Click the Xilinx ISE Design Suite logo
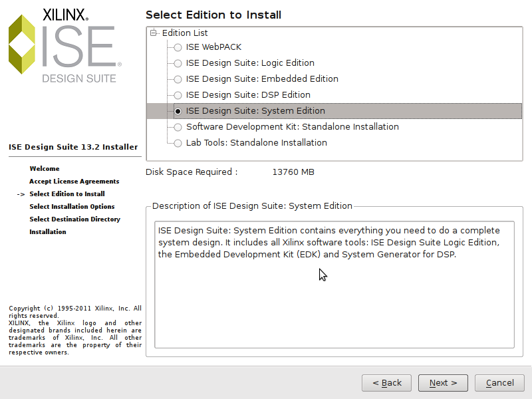Image resolution: width=532 pixels, height=399 pixels. click(65, 45)
